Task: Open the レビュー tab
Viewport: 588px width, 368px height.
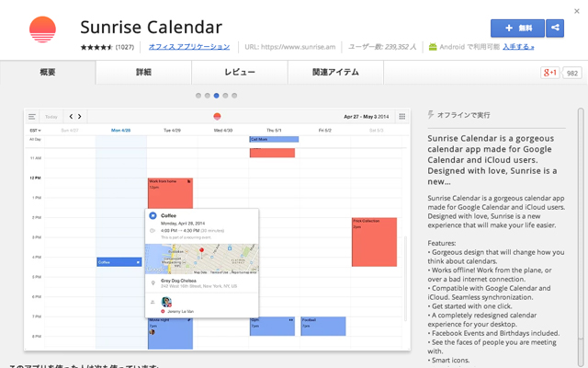Action: click(240, 72)
